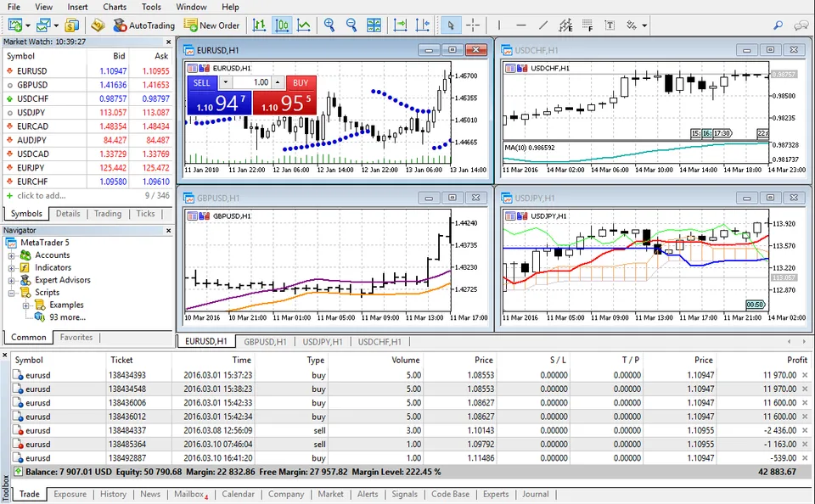Expand the Expert Advisors tree node
The width and height of the screenshot is (815, 504).
click(x=11, y=281)
